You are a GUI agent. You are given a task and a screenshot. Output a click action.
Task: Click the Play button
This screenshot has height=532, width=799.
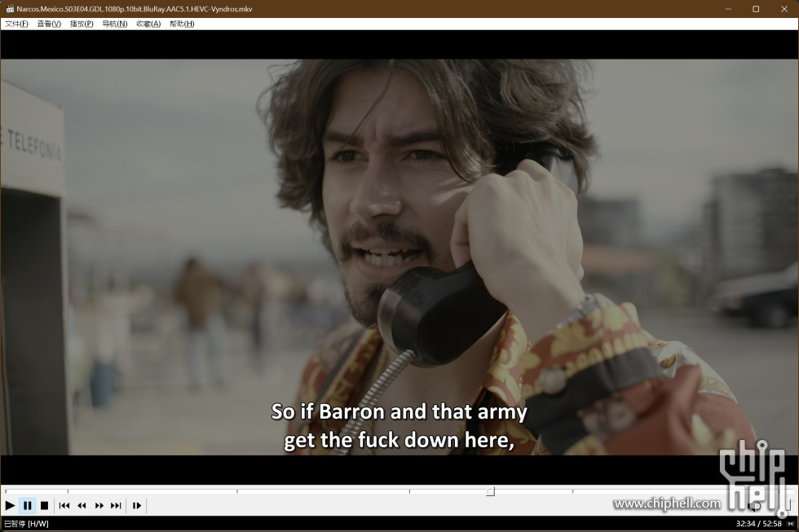[10, 506]
